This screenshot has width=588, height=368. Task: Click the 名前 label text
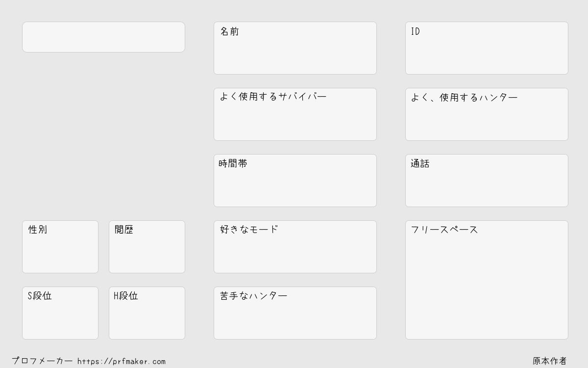coord(229,31)
